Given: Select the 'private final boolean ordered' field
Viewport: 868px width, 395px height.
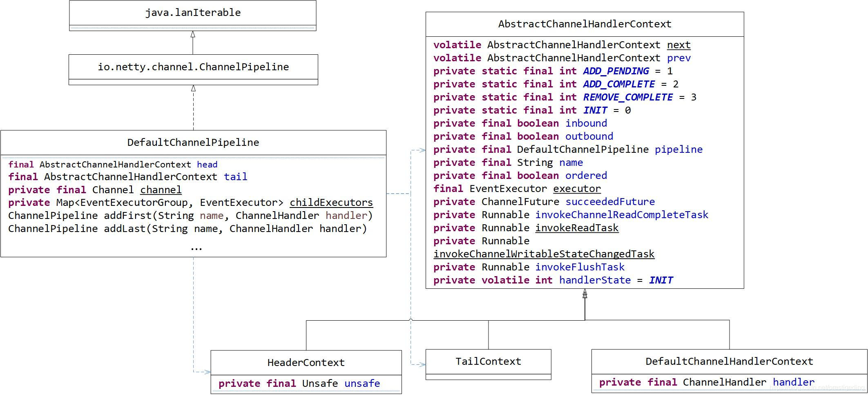Looking at the screenshot, I should click(520, 176).
